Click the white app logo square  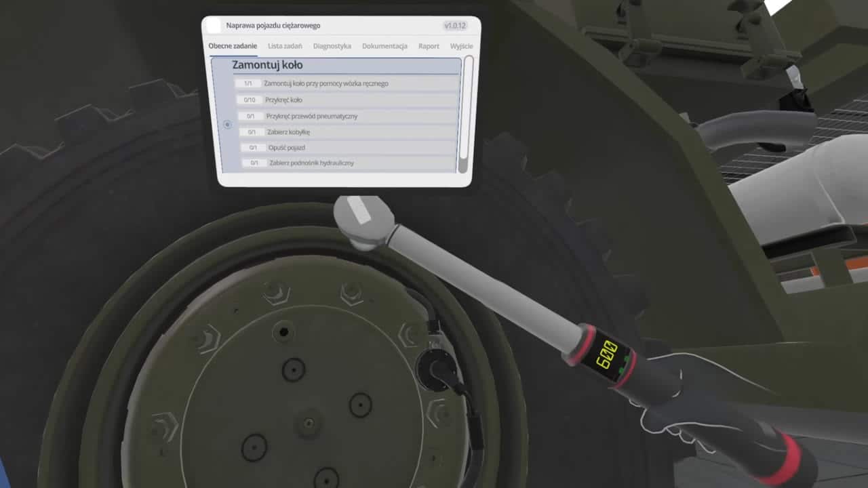point(214,26)
